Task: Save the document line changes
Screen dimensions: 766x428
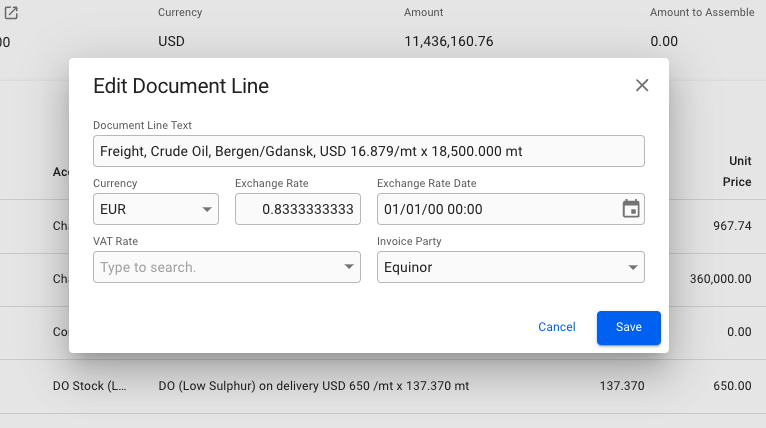Action: point(628,327)
